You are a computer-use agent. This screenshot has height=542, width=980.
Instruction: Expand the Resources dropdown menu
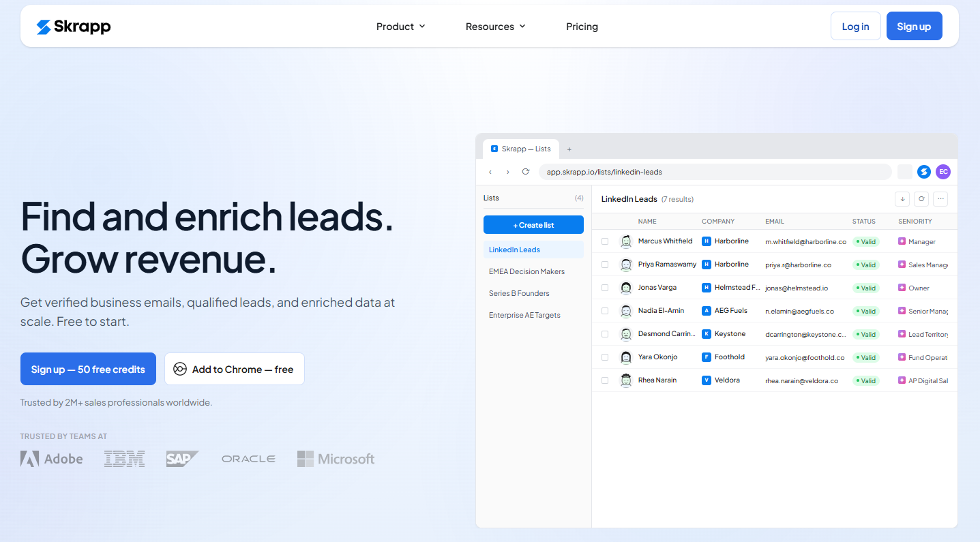[496, 27]
